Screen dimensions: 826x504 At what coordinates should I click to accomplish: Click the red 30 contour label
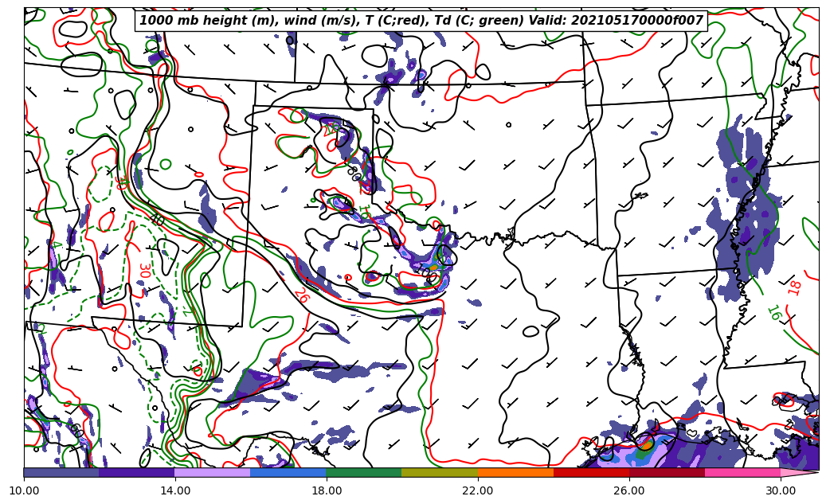tap(145, 270)
